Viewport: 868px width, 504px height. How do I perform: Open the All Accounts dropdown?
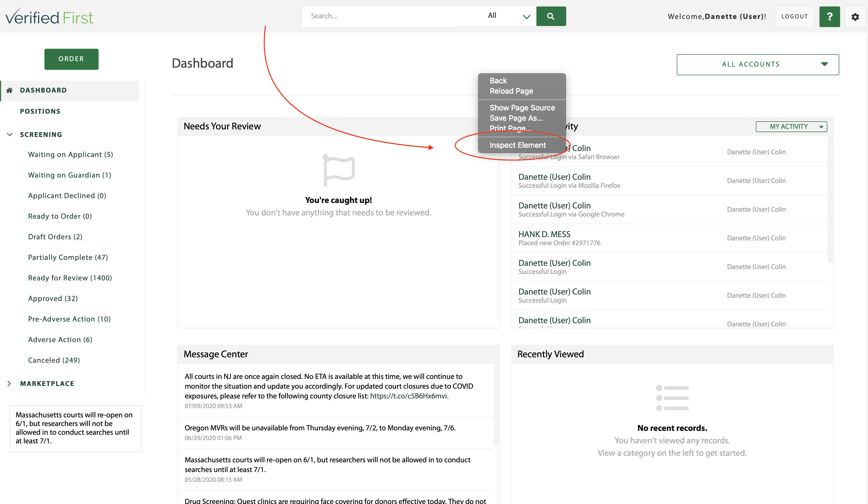click(x=757, y=64)
